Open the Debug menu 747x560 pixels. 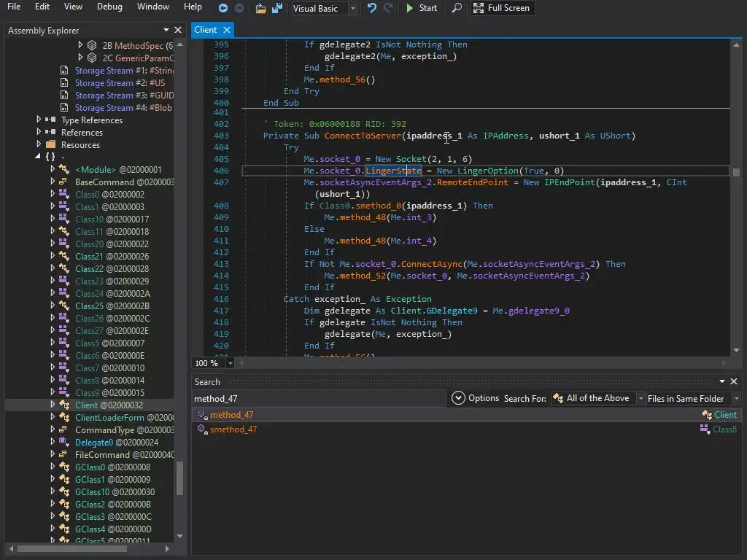(x=109, y=7)
